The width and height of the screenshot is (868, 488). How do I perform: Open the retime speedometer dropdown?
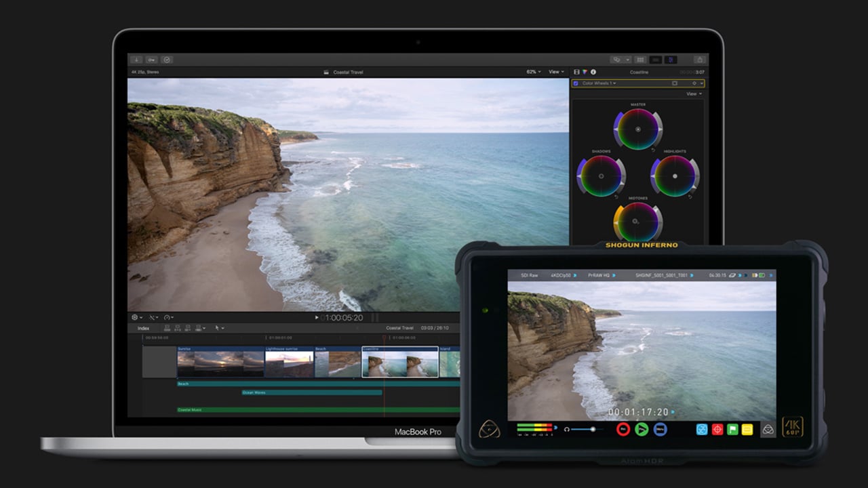click(168, 317)
